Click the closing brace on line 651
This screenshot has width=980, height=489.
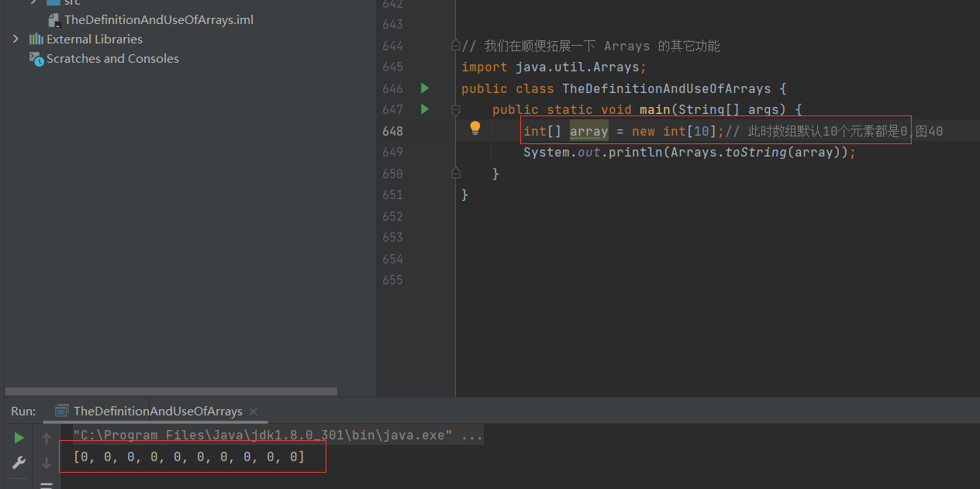point(465,195)
